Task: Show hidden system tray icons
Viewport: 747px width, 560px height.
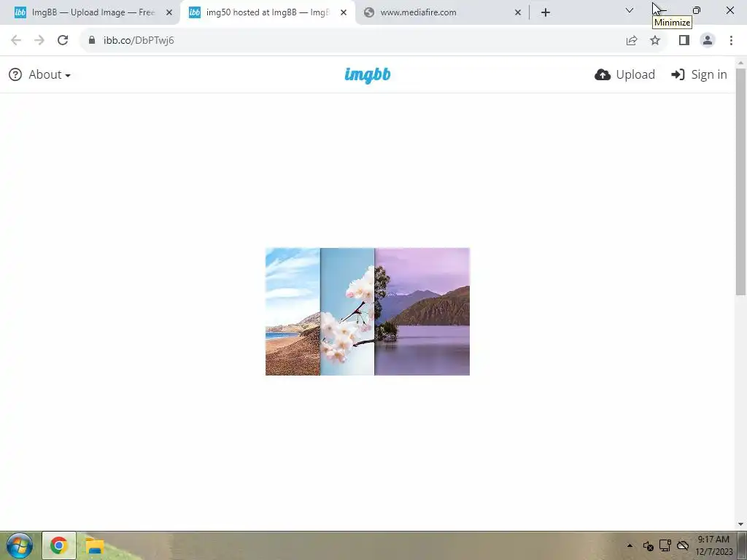Action: (x=630, y=545)
